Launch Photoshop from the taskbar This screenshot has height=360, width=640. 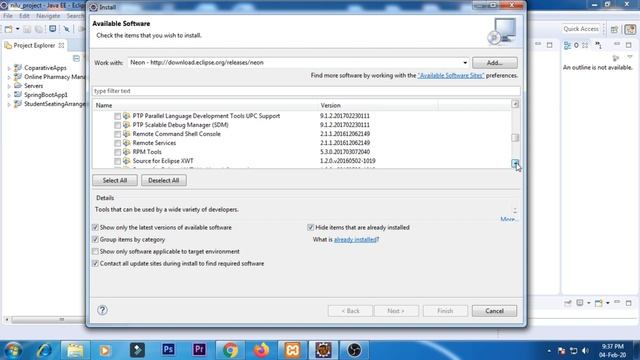168,350
